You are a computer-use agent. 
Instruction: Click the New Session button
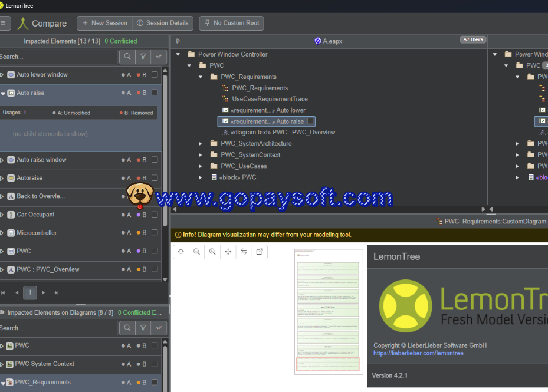104,23
